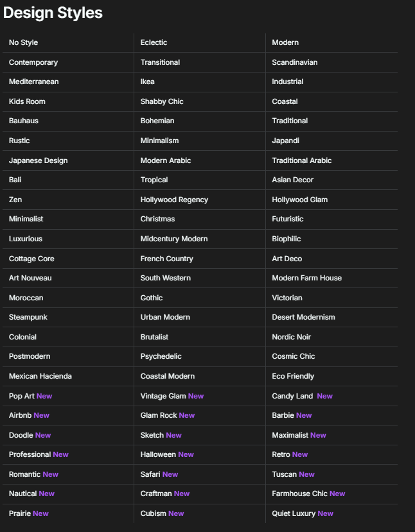
Task: Select the No Style option
Action: point(24,42)
